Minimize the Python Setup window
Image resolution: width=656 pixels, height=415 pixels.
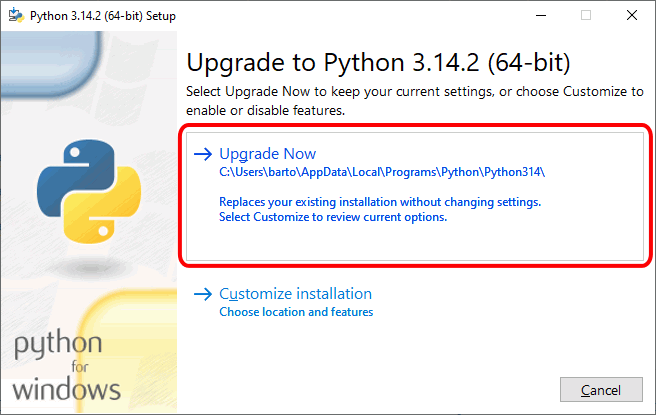pyautogui.click(x=541, y=14)
